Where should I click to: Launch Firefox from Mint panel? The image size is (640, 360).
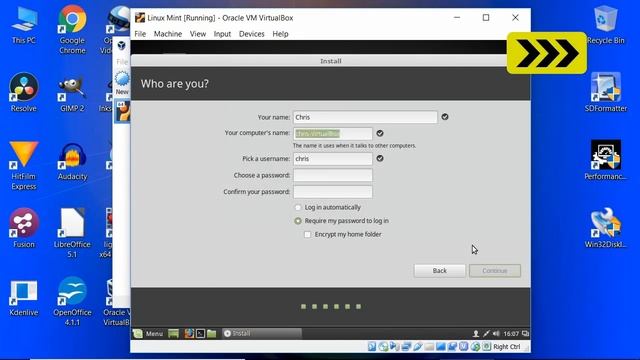click(x=189, y=333)
